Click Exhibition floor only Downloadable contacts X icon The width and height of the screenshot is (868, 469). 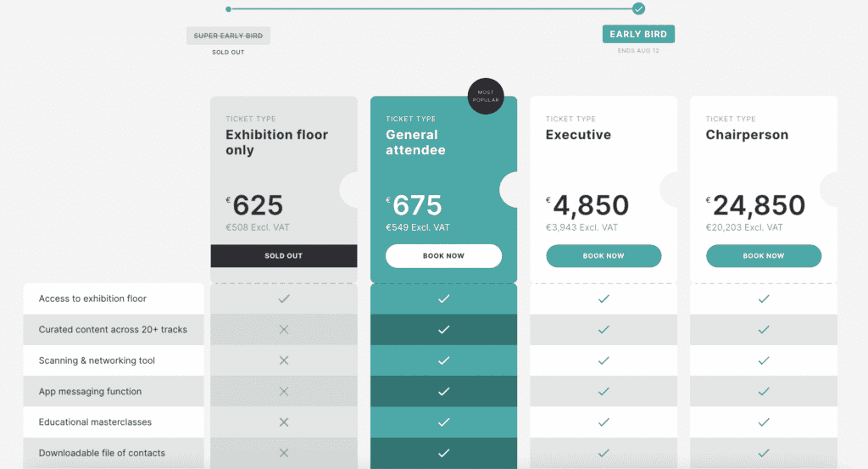(284, 453)
